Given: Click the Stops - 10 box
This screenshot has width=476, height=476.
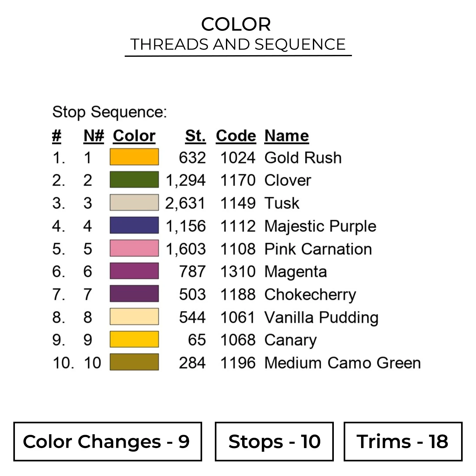Looking at the screenshot, I should 274,441.
